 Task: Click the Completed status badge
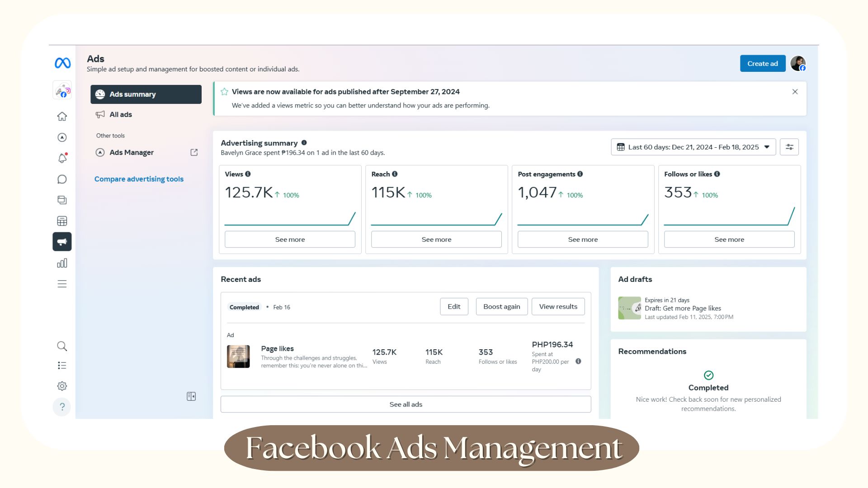point(244,307)
